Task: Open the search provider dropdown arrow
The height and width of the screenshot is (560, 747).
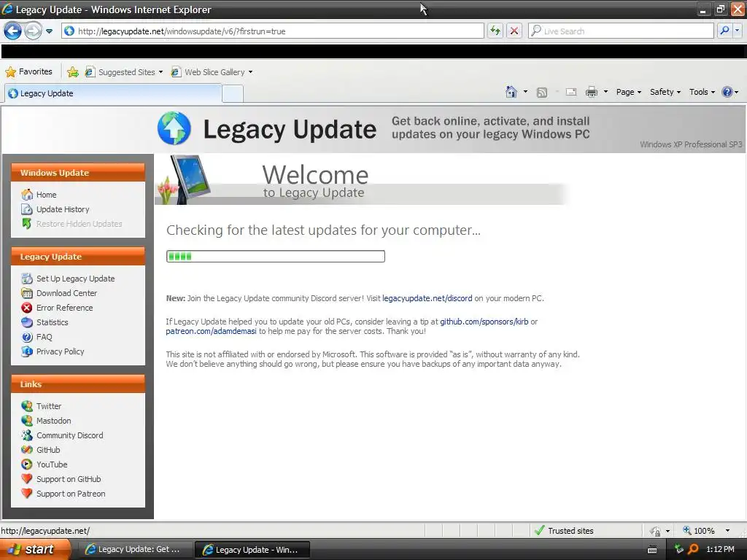Action: 738,31
